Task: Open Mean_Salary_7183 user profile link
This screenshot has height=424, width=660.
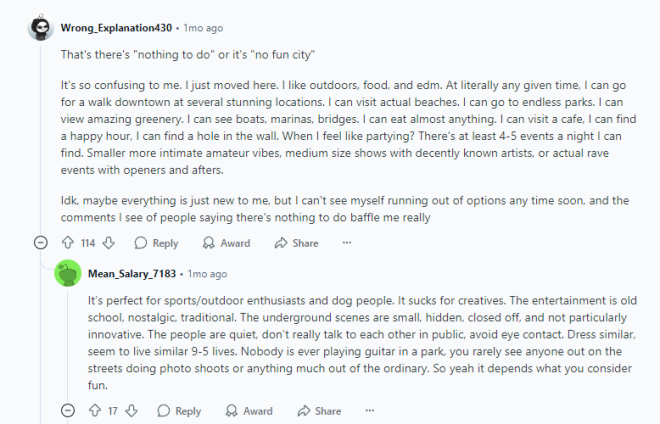Action: point(133,273)
